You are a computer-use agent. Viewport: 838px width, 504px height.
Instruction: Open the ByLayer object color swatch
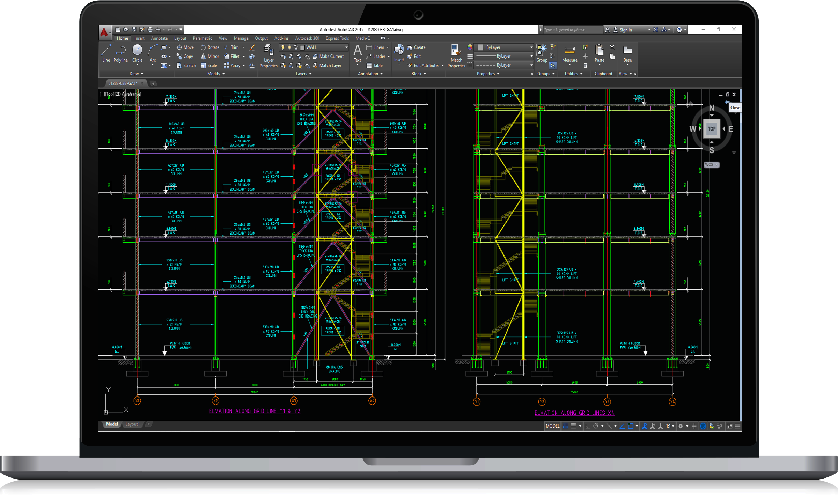480,47
